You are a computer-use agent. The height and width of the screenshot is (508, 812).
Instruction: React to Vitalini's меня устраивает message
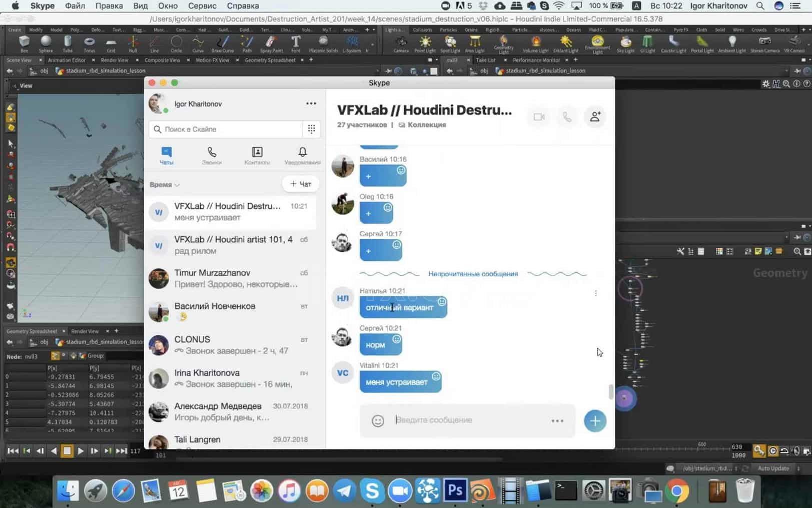tap(436, 376)
